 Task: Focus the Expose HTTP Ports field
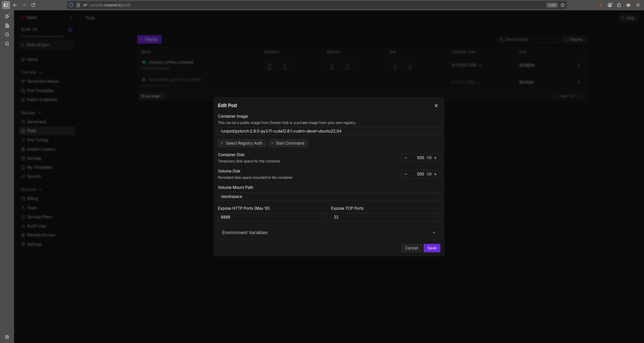[x=272, y=217]
